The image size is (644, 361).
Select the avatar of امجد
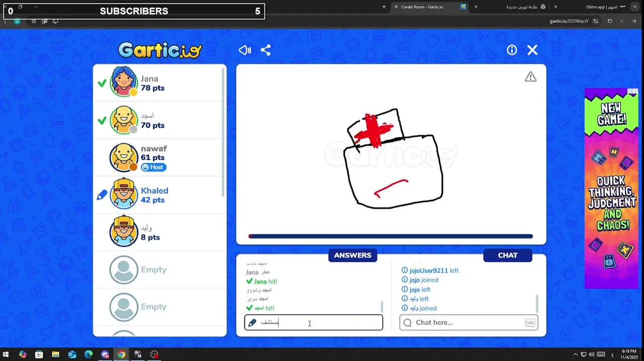point(123,120)
